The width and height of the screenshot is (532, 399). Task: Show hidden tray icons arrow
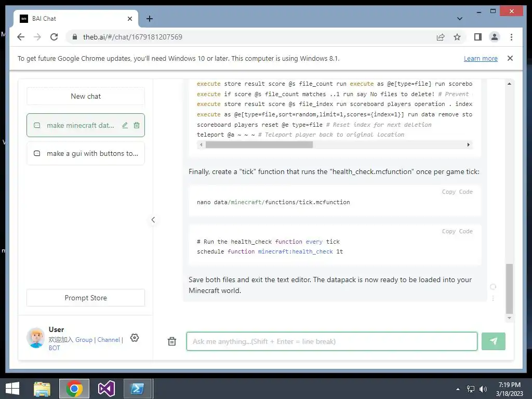coord(458,389)
